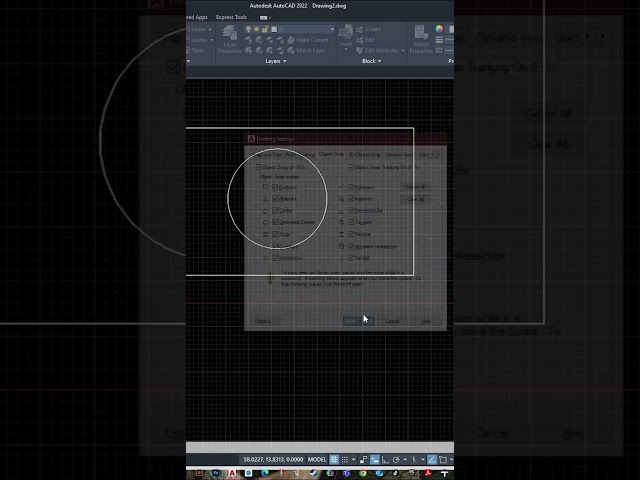The height and width of the screenshot is (480, 640).
Task: Open the block Edit tool
Action: coord(365,40)
